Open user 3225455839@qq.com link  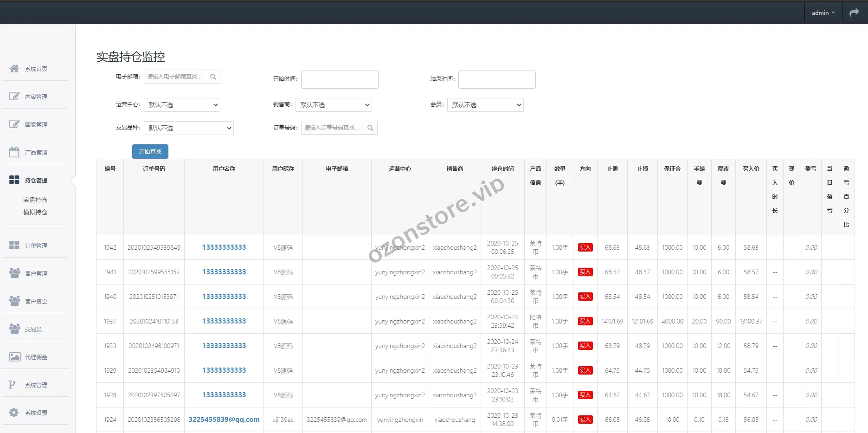coord(224,420)
